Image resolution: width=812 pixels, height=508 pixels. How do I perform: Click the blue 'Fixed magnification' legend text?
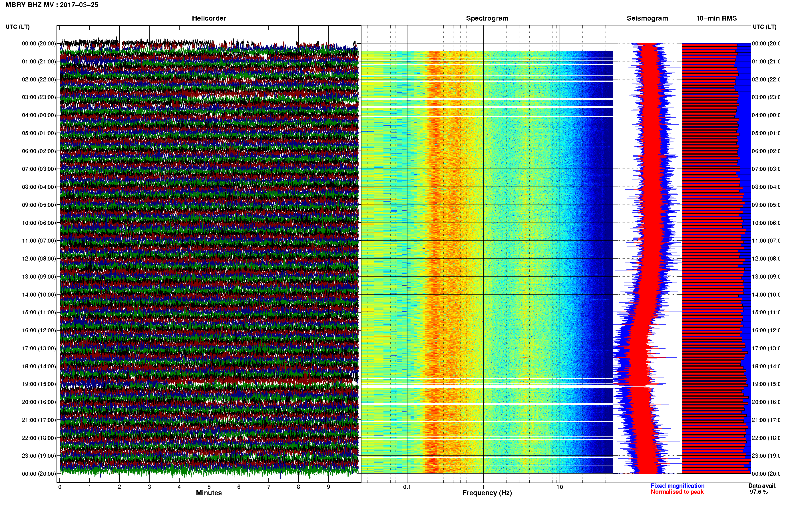coord(678,486)
